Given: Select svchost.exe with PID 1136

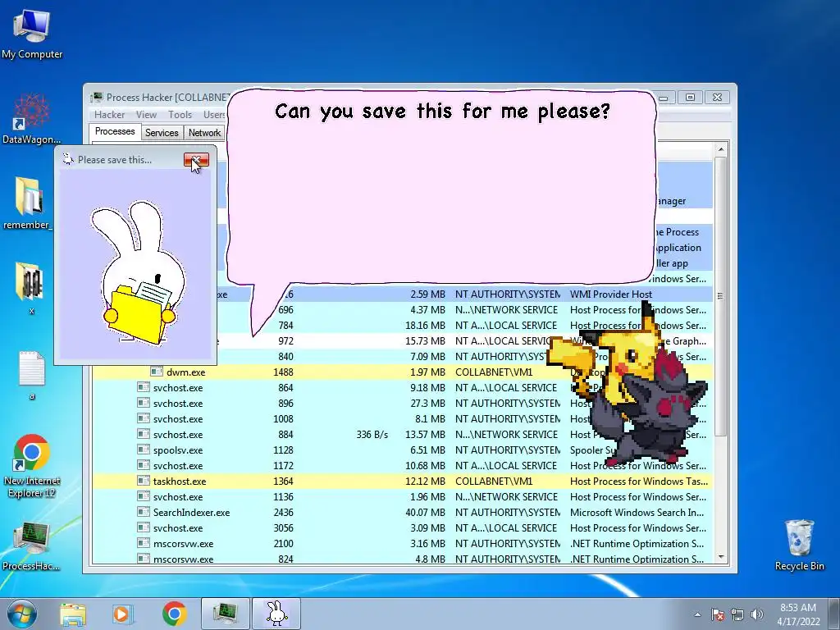Looking at the screenshot, I should [403, 497].
